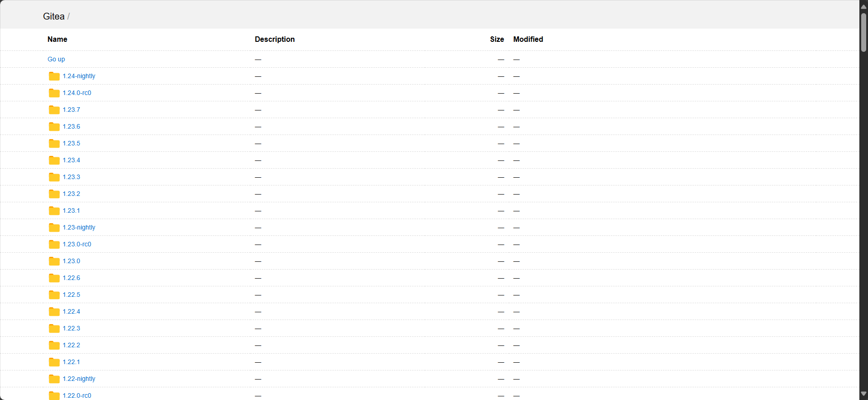Click the Name column header
The width and height of the screenshot is (868, 400).
tap(57, 39)
